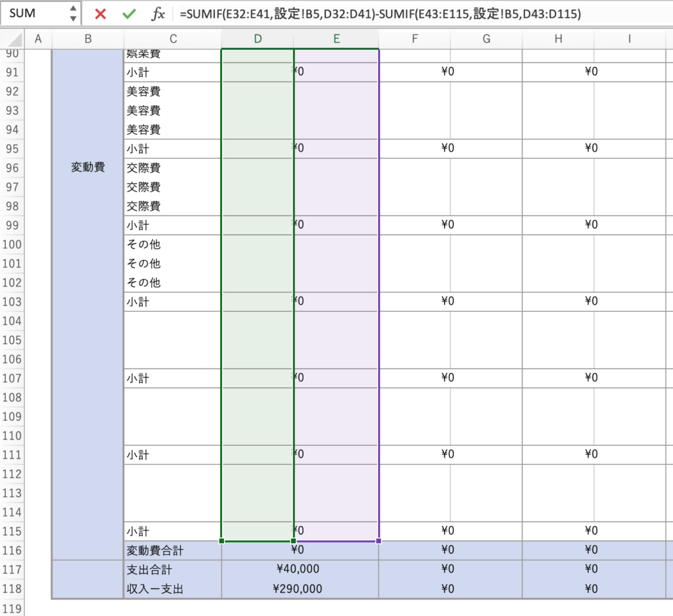Open Insert Function fx dialog
The image size is (673, 616).
pos(158,14)
